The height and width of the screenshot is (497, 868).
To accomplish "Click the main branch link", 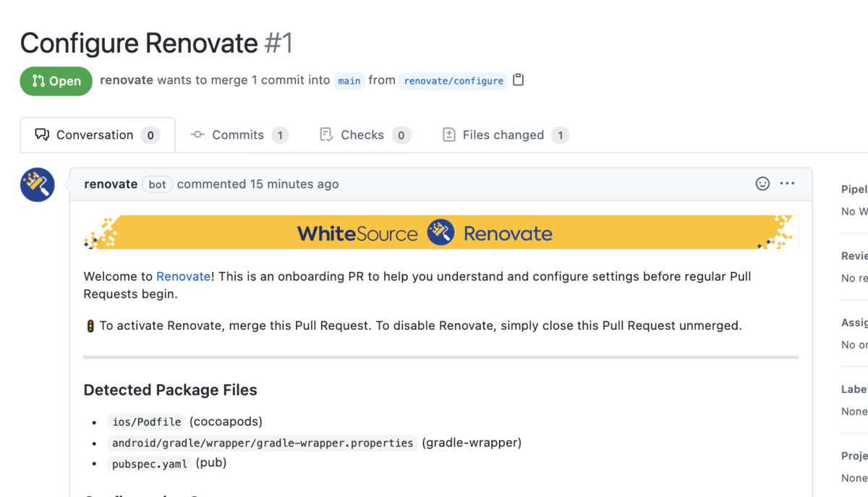I will coord(349,80).
